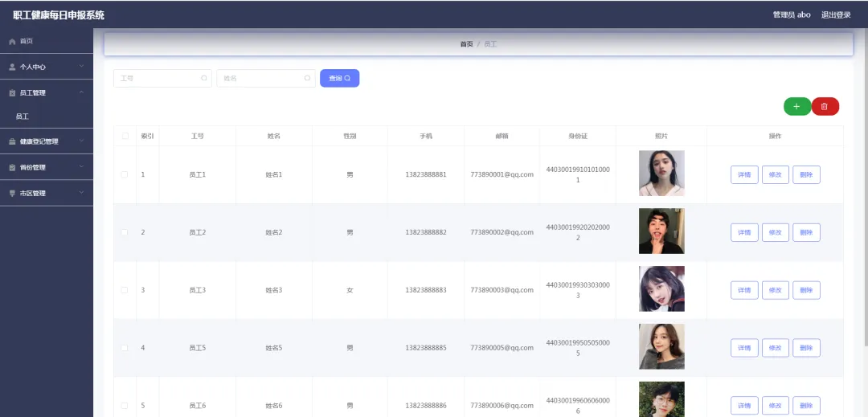Open 首页 in the sidebar
Viewport: 868px width, 417px height.
tap(47, 42)
